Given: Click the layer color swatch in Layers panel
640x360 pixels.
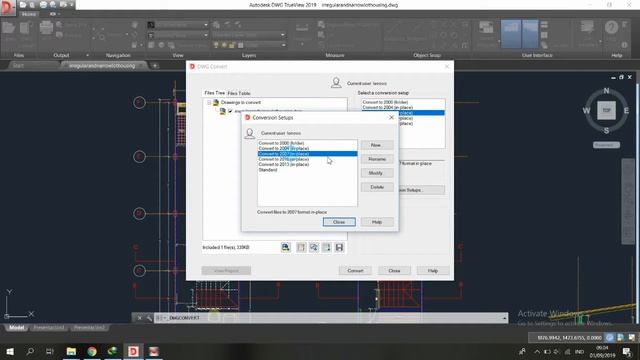Looking at the screenshot, I should click(240, 45).
